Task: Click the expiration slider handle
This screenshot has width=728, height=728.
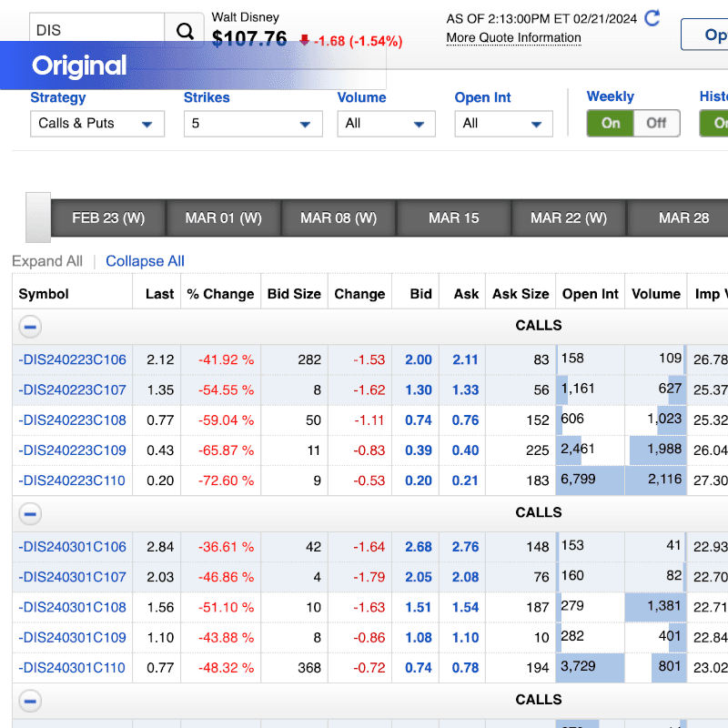Action: (38, 217)
